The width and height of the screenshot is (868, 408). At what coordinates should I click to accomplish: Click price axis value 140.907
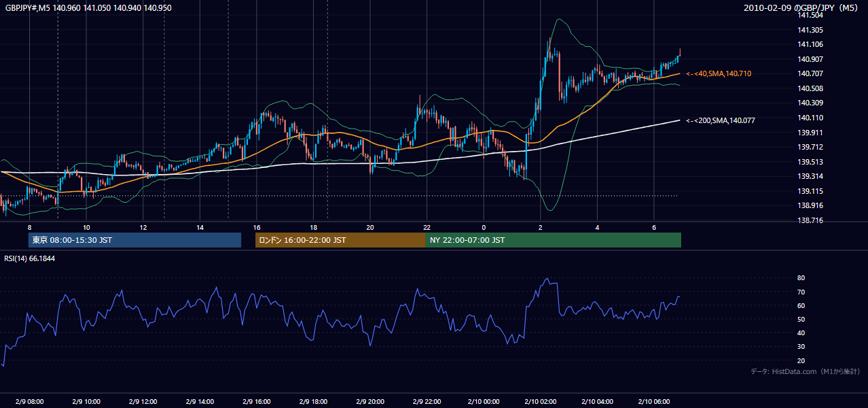[810, 59]
